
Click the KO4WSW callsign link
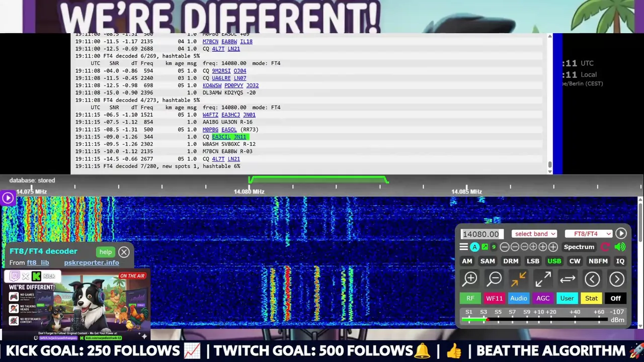click(x=212, y=85)
